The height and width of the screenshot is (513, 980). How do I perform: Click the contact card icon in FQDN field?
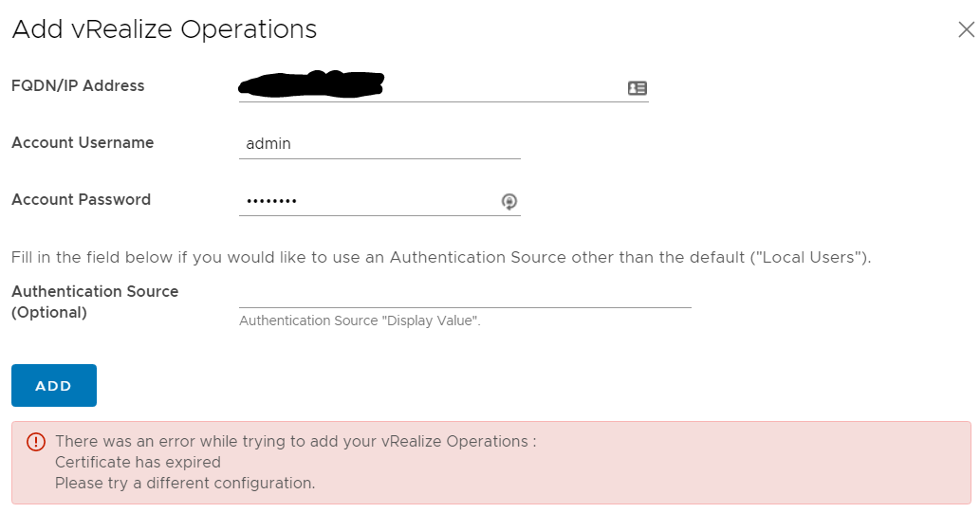click(637, 88)
